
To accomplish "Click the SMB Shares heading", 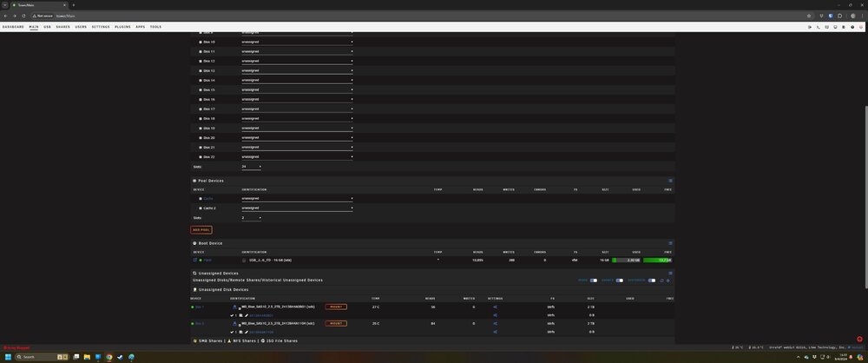I will pyautogui.click(x=208, y=340).
